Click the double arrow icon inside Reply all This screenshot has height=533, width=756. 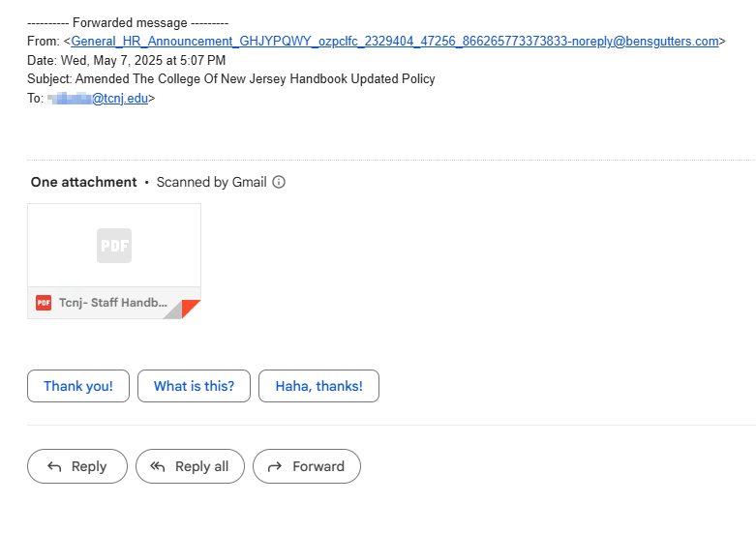tap(158, 466)
